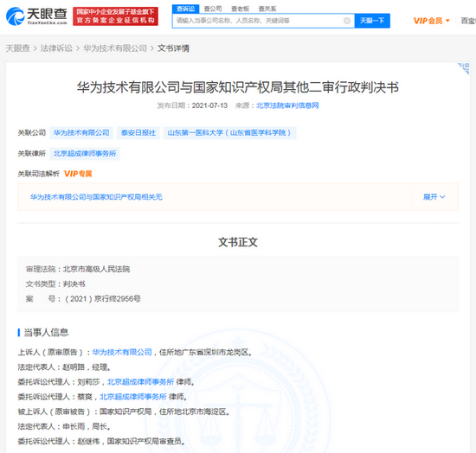Open the Tianyancha logo homepage
This screenshot has width=476, height=453.
tap(36, 16)
